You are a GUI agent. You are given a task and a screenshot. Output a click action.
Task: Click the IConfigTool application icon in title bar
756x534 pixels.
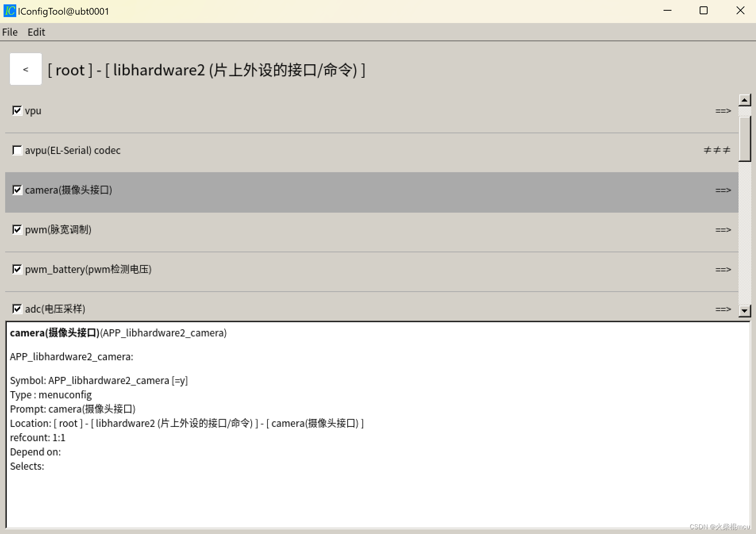pos(10,11)
